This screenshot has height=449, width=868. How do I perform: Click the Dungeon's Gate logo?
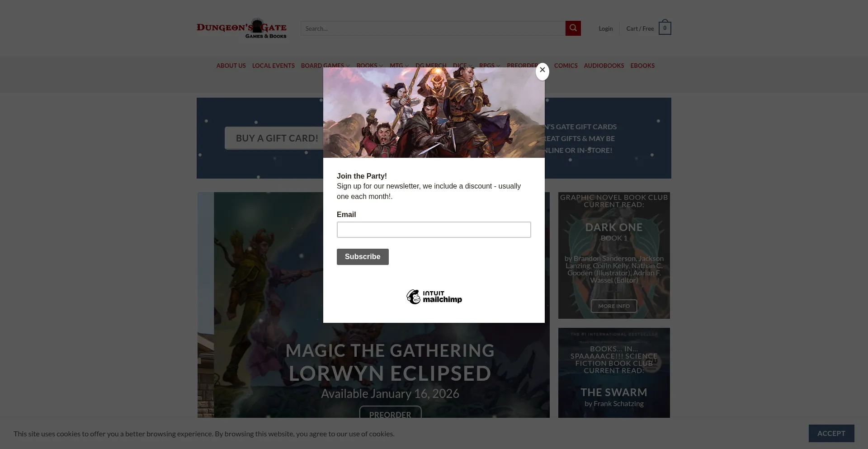coord(242,28)
